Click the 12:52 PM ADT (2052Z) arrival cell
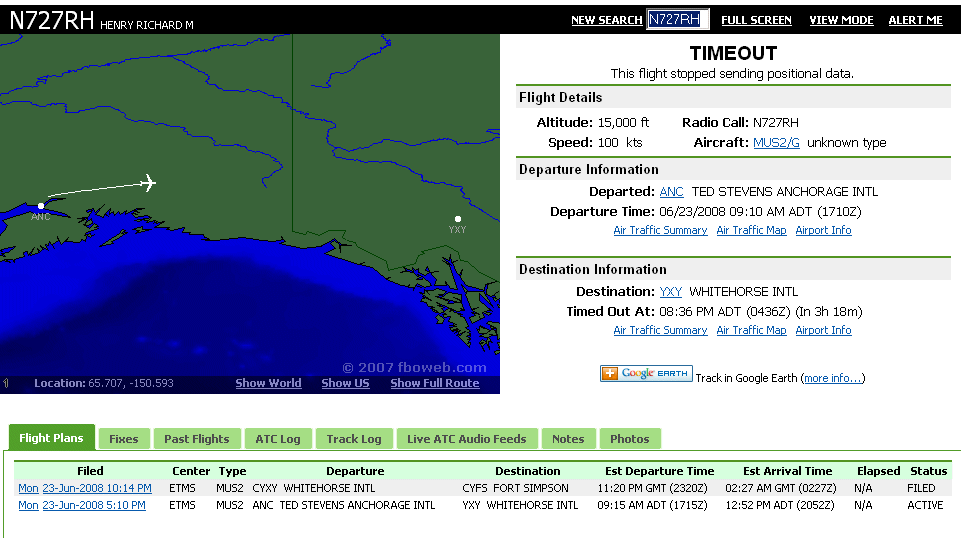Screen dimensions: 961x538 [780, 506]
